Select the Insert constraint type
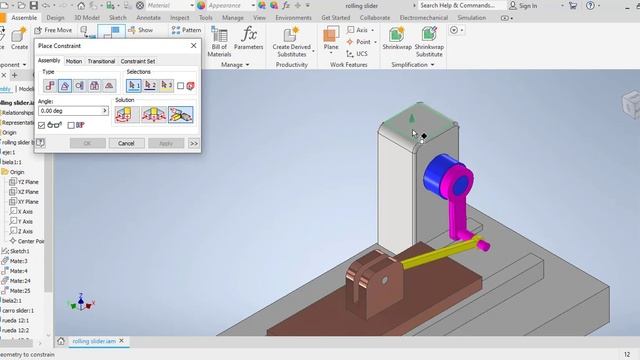Viewport: 640px width, 360px height. [x=94, y=86]
